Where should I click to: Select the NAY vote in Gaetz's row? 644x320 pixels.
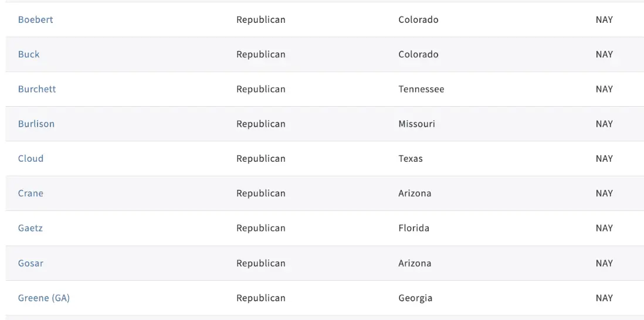click(x=604, y=228)
